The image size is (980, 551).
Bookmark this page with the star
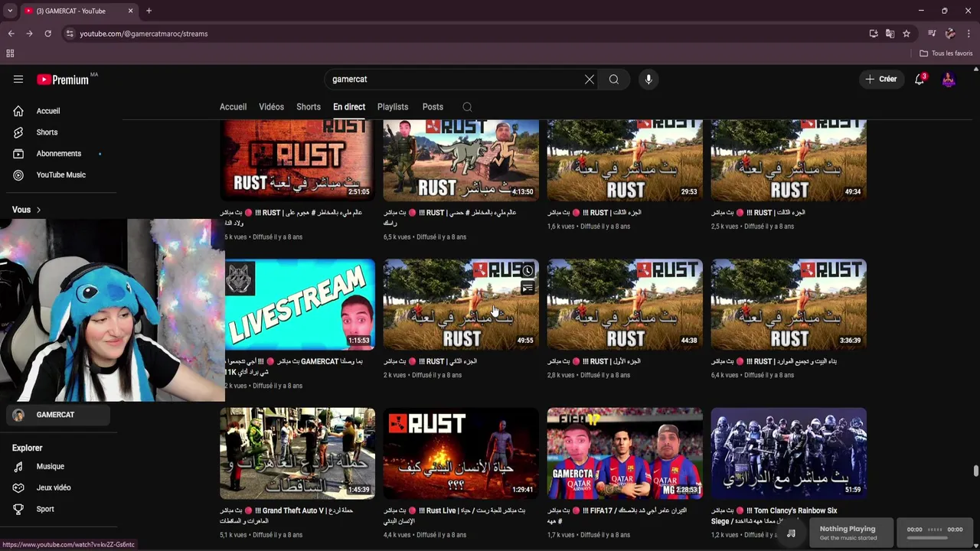[906, 34]
